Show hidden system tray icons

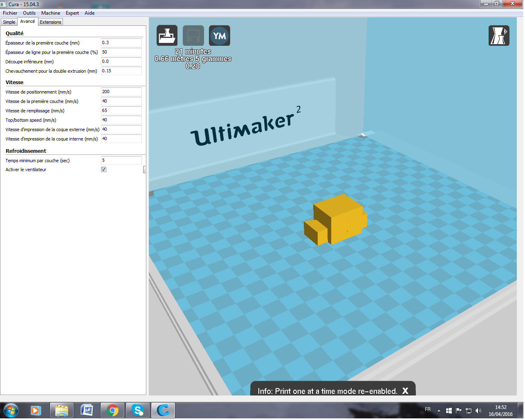439,411
